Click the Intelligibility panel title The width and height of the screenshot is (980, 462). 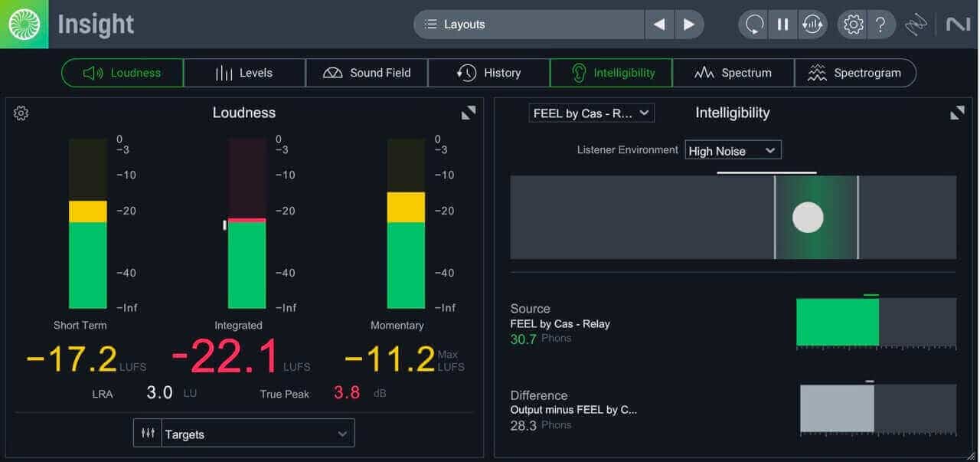pos(733,113)
